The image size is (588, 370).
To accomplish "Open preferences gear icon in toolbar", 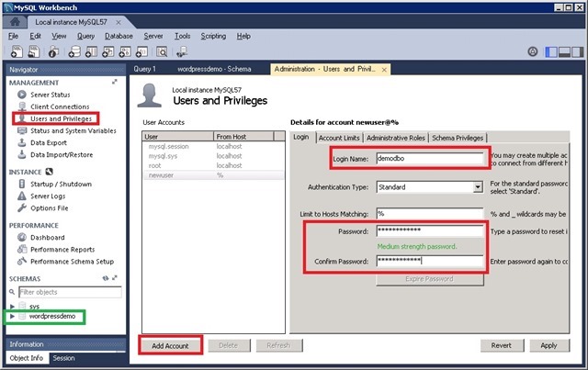I will pos(533,51).
